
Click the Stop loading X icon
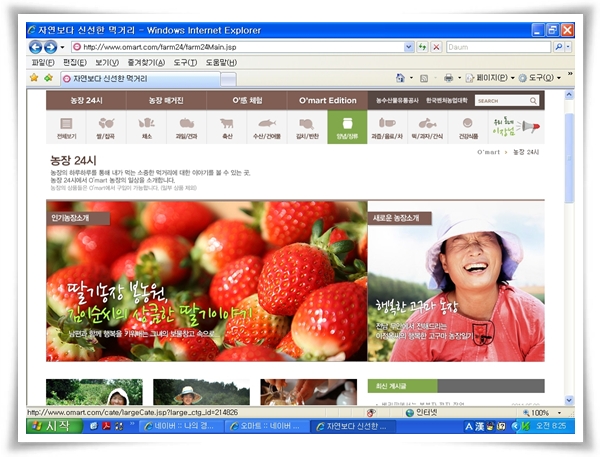[437, 47]
